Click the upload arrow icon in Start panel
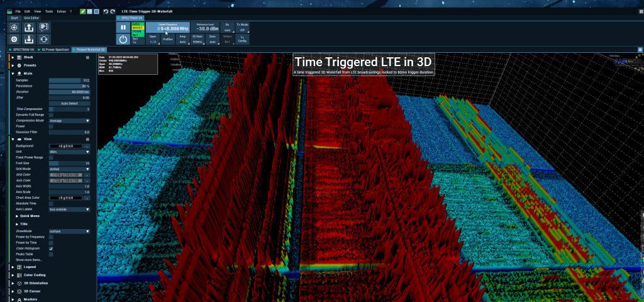This screenshot has height=302, width=644. coord(29,28)
